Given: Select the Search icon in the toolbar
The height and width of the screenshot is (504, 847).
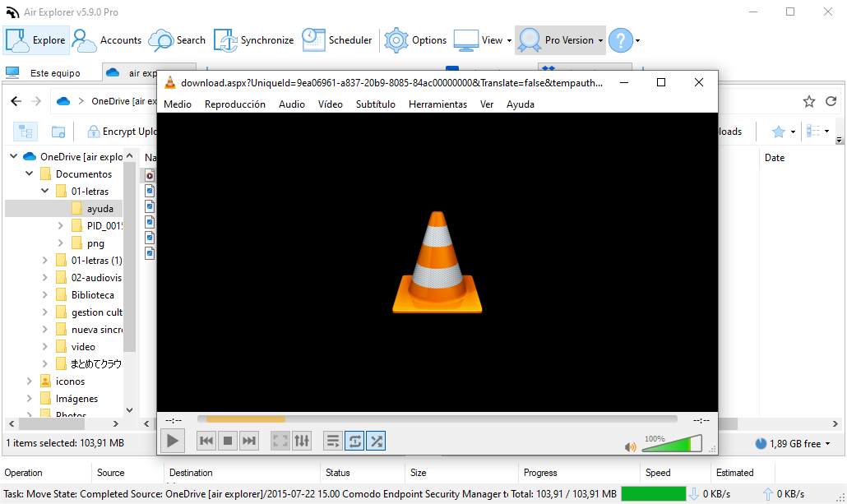Looking at the screenshot, I should click(176, 39).
